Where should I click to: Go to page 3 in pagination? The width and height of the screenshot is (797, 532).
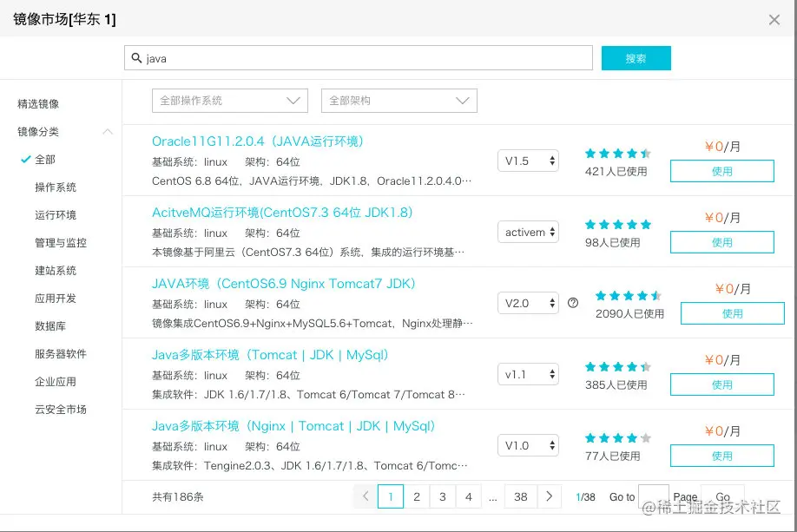[442, 496]
